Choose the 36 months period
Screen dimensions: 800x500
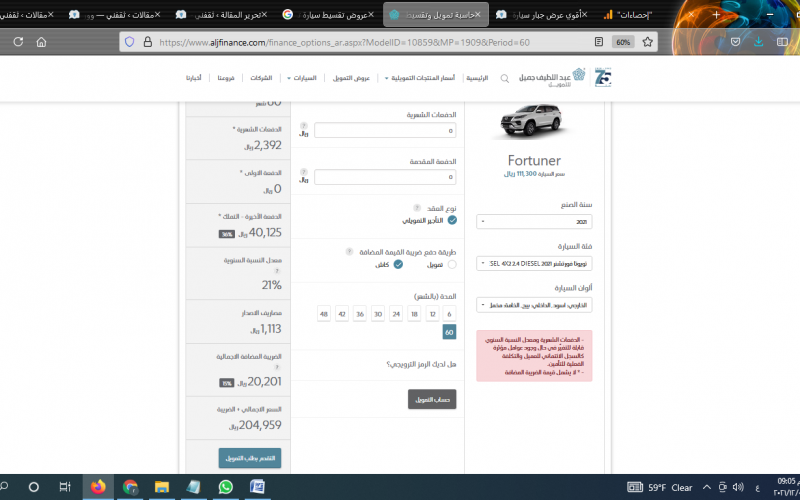pos(360,314)
